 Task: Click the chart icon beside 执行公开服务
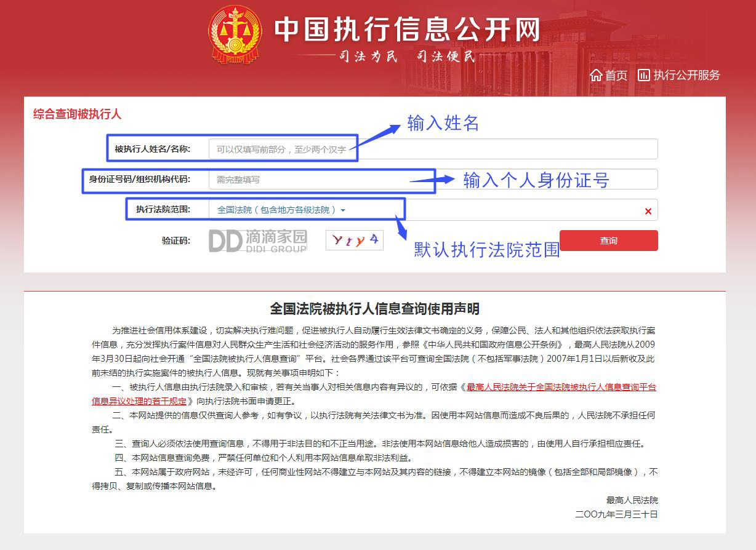(644, 75)
